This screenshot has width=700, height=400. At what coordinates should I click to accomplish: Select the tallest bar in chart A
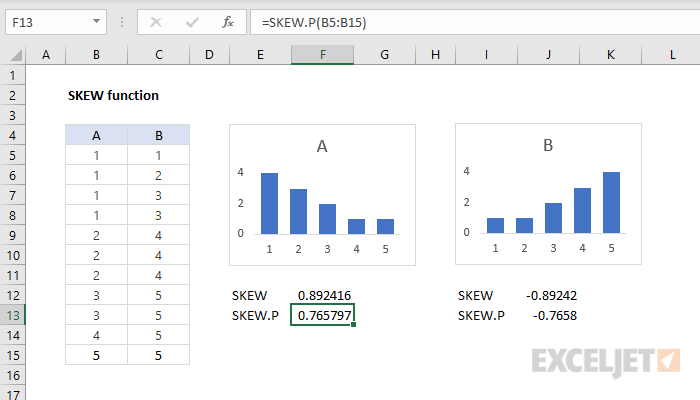[269, 204]
